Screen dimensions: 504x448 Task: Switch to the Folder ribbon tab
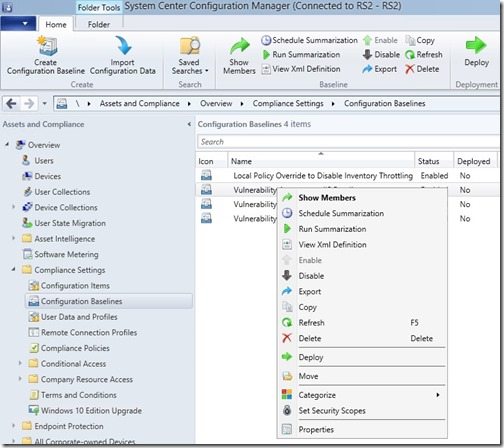(99, 25)
